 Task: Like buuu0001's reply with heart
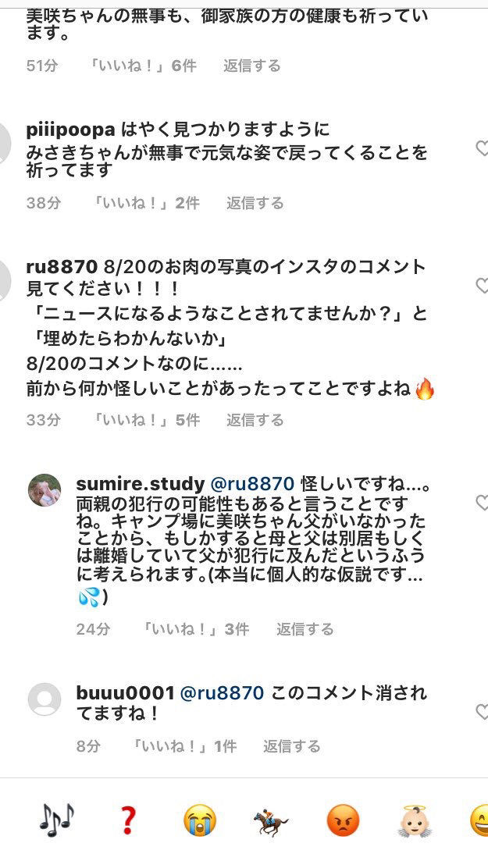point(482,710)
